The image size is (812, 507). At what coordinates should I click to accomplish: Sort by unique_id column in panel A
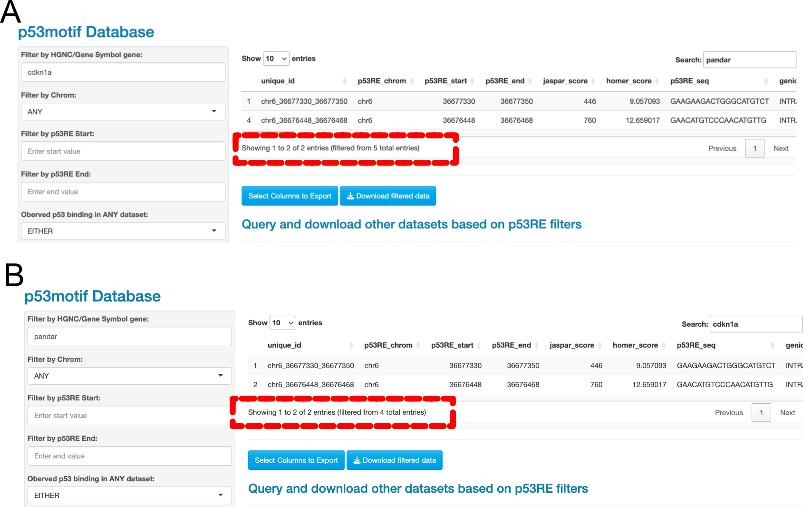(x=304, y=81)
